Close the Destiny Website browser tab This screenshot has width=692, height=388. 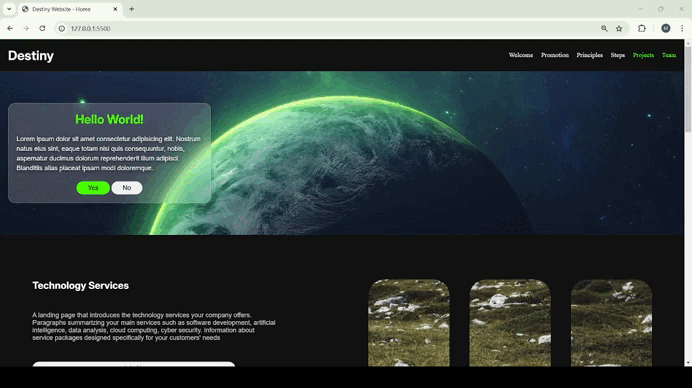(115, 9)
